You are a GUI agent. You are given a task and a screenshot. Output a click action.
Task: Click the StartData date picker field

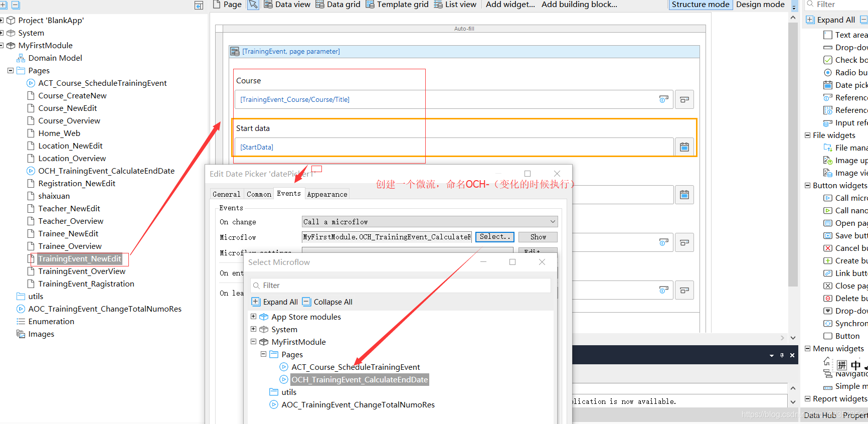tap(454, 147)
